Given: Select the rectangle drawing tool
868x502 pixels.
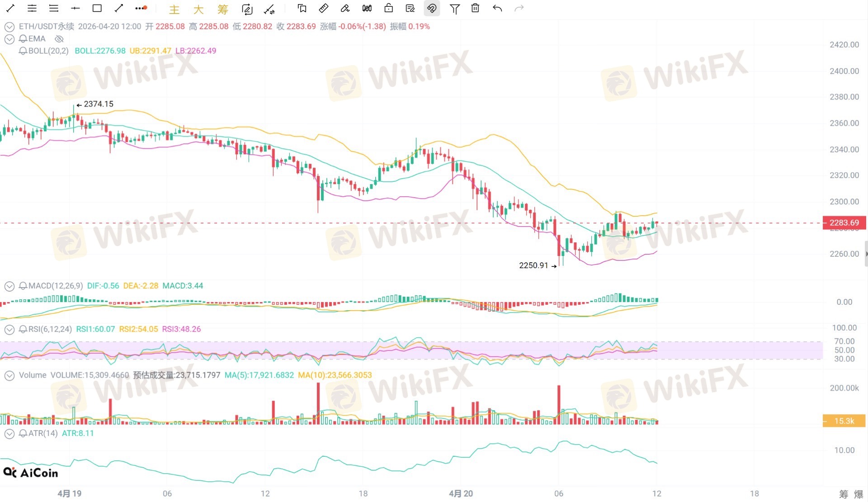Looking at the screenshot, I should tap(97, 8).
